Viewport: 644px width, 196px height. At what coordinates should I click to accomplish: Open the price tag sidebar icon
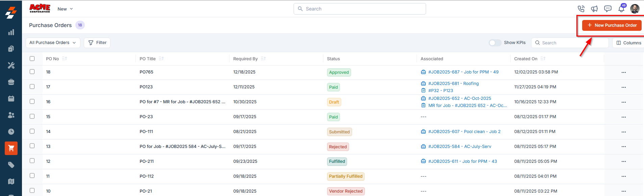pos(11,165)
